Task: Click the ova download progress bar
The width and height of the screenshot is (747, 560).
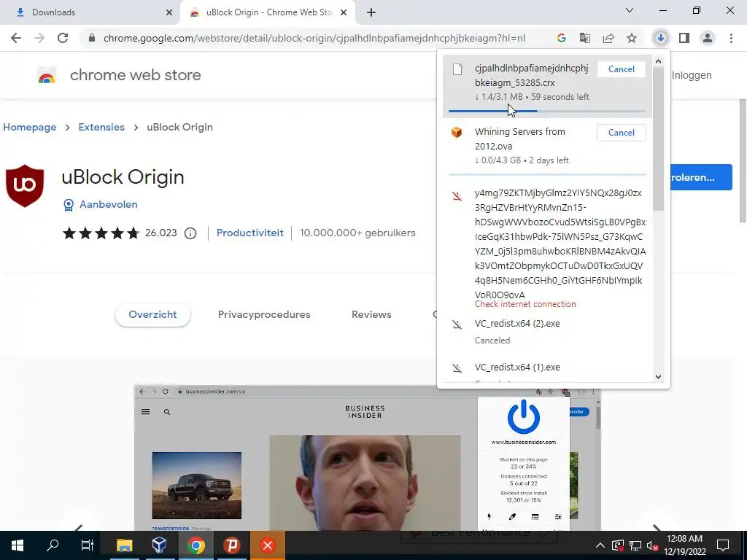Action: [547, 175]
